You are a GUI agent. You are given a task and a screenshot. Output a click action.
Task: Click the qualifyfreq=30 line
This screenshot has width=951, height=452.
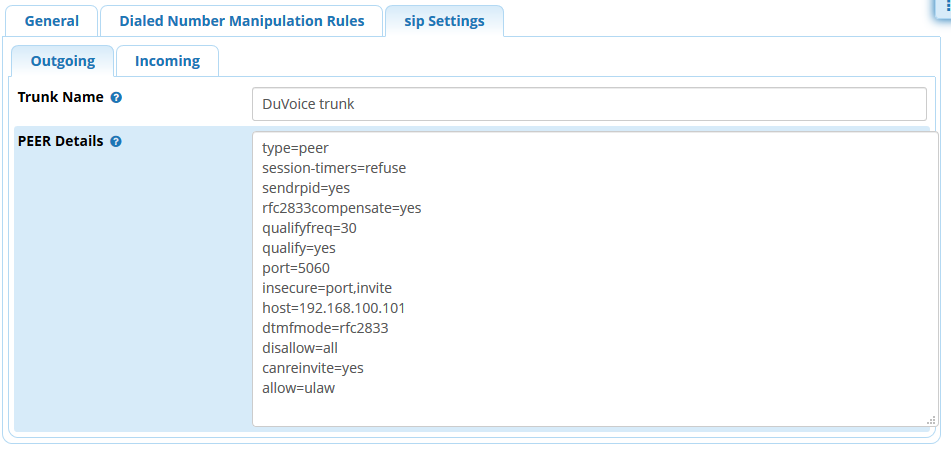[x=309, y=228]
